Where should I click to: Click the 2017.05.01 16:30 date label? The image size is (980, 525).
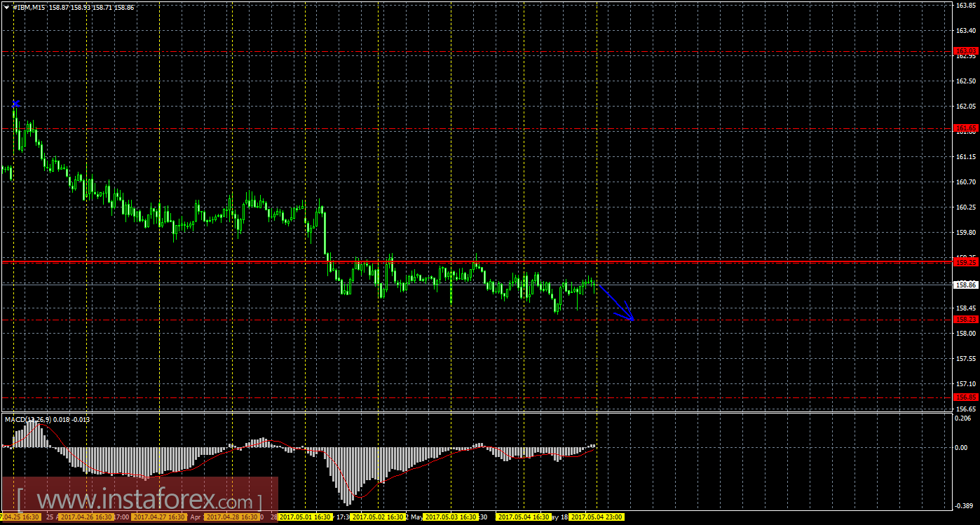coord(306,517)
